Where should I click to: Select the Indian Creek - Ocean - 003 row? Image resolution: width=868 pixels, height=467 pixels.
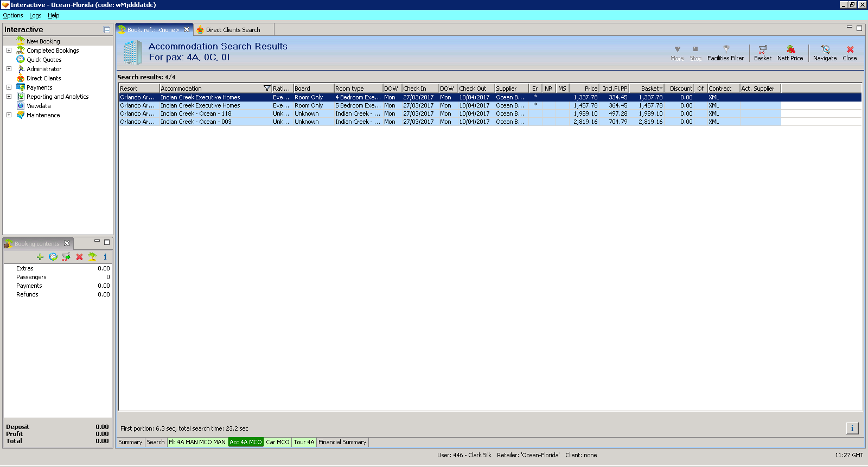490,122
